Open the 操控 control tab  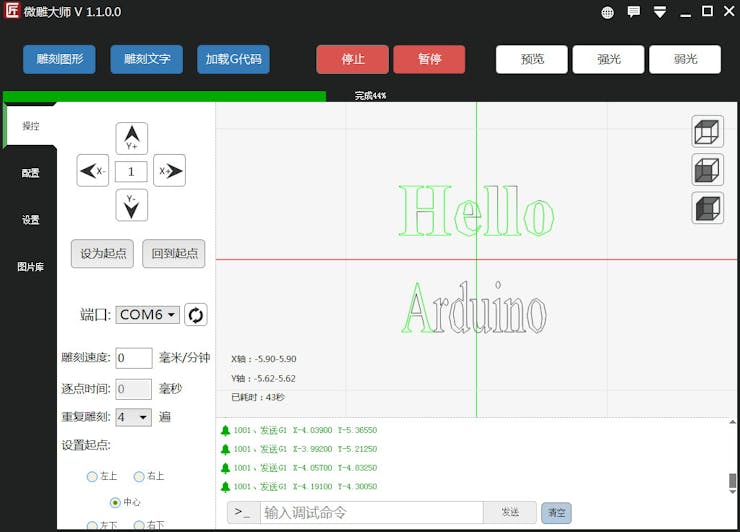[31, 126]
